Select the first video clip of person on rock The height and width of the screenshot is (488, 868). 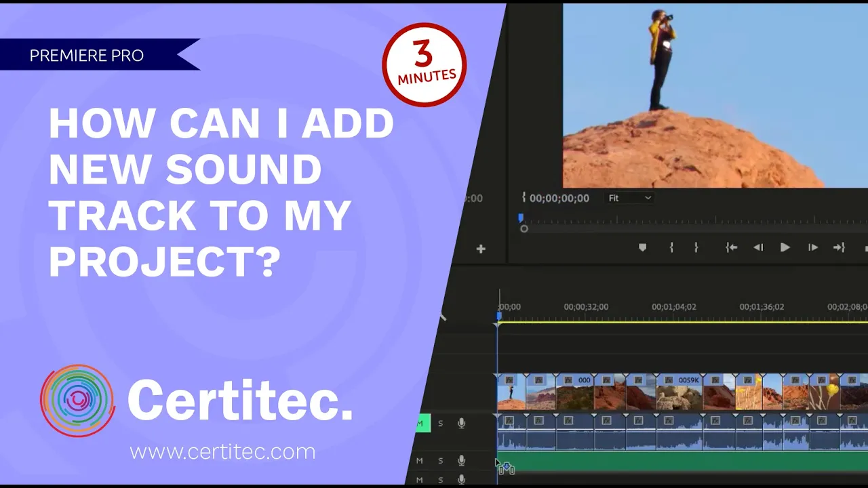[511, 392]
